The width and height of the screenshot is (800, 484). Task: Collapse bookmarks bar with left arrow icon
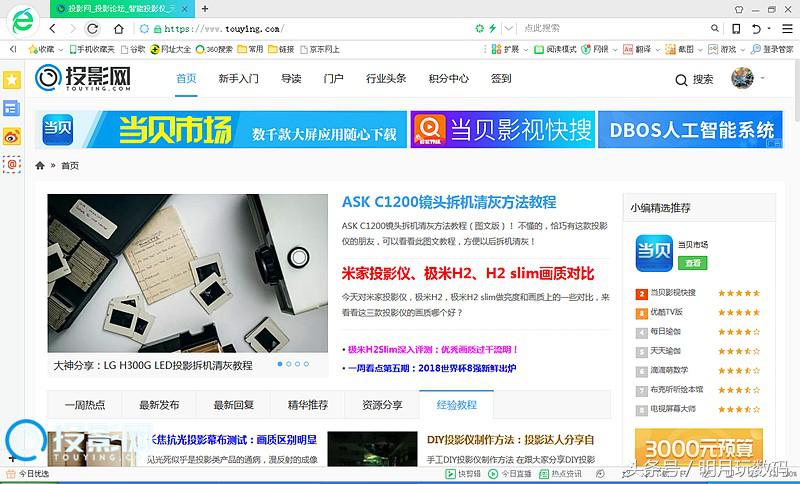13,49
